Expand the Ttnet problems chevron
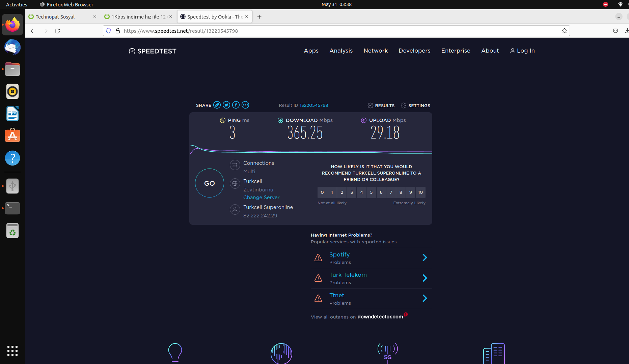Viewport: 629px width, 364px height. point(425,298)
